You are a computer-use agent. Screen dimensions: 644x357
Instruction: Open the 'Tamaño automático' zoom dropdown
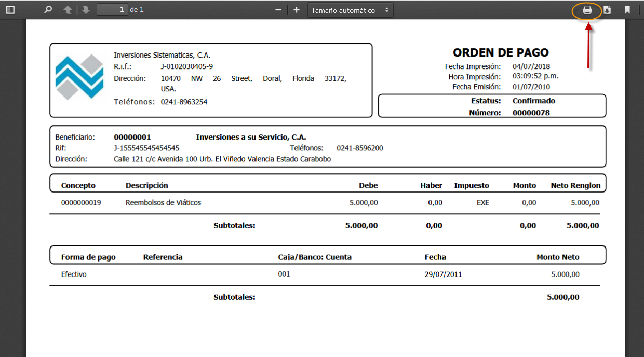point(350,10)
